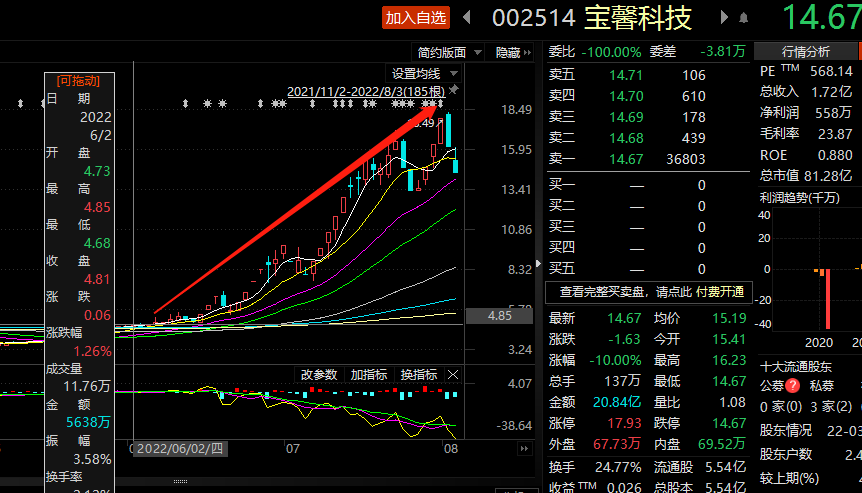Click the horizontal scrollbar grip under the chart
The height and width of the screenshot is (493, 862).
(180, 481)
